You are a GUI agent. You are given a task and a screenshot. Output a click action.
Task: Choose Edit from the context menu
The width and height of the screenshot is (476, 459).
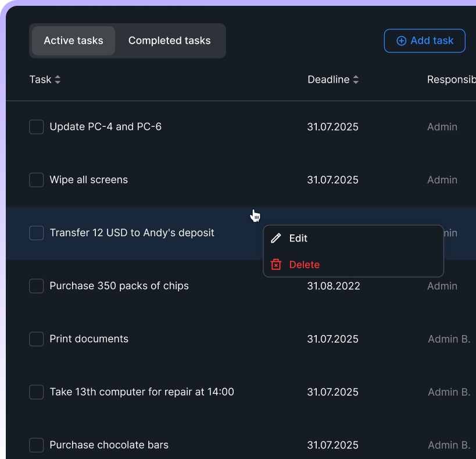click(x=298, y=239)
